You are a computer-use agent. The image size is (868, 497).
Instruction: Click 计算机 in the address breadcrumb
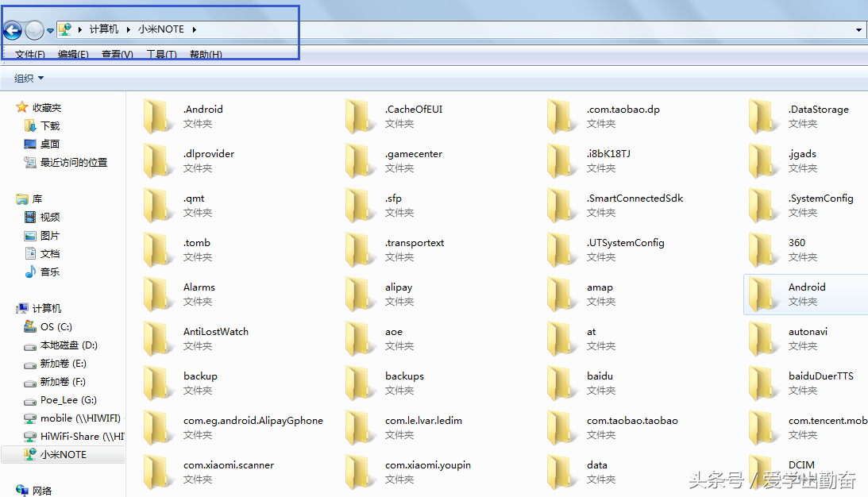tap(104, 29)
